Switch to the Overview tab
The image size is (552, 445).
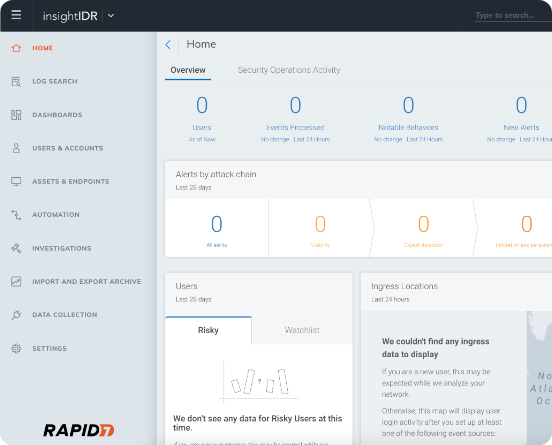pos(188,70)
